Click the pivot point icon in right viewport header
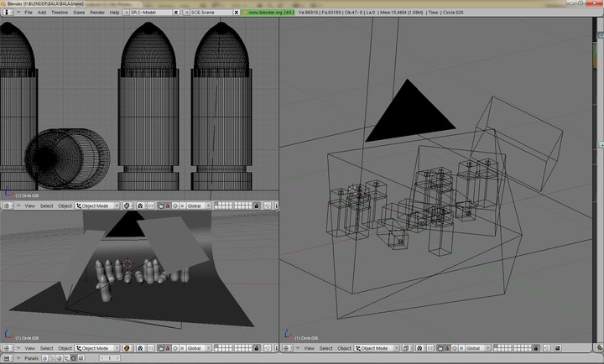Image resolution: width=604 pixels, height=364 pixels. tap(420, 348)
